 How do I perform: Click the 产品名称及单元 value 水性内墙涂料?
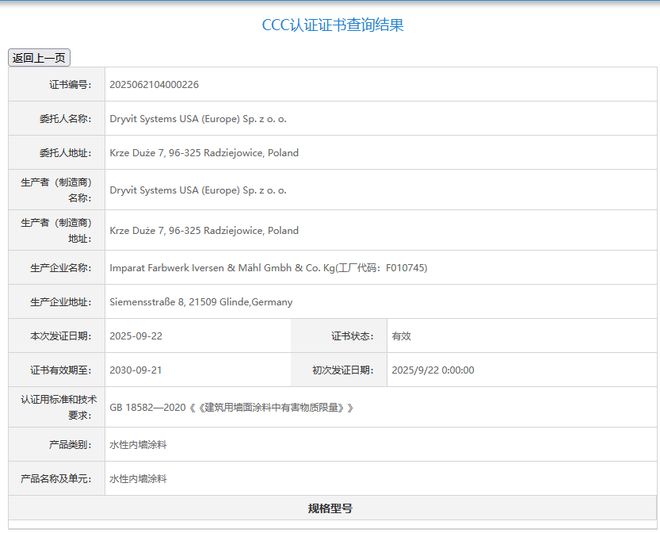[x=138, y=479]
